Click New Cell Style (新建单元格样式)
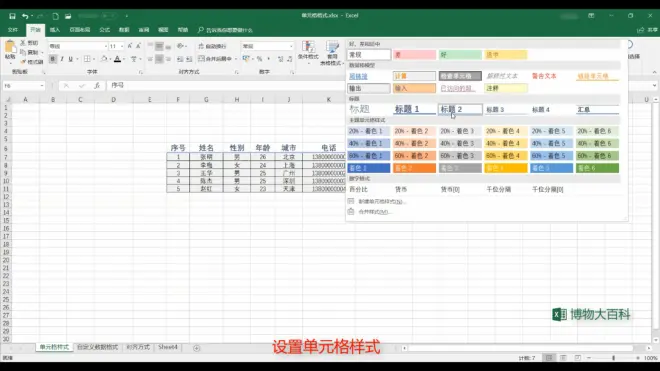 click(x=377, y=201)
